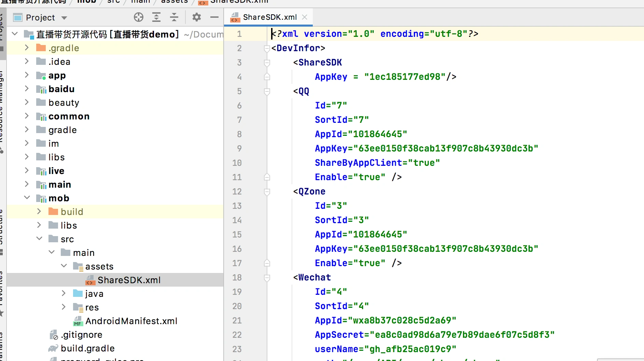Hide the Project panel with minus icon
Image resolution: width=644 pixels, height=361 pixels.
point(214,17)
